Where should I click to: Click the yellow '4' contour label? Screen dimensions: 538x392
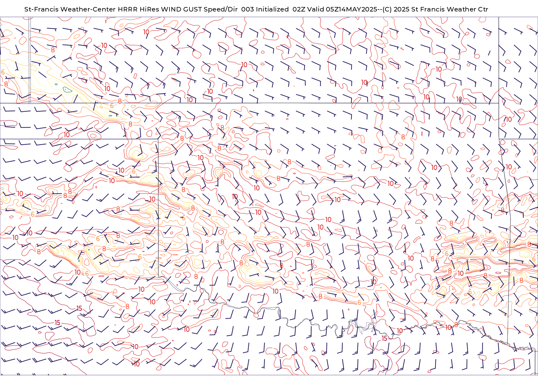pyautogui.click(x=101, y=106)
